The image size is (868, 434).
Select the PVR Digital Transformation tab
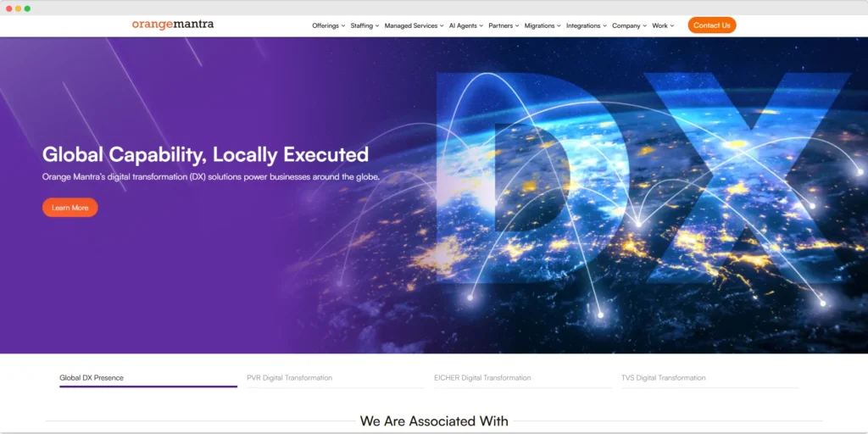point(335,378)
